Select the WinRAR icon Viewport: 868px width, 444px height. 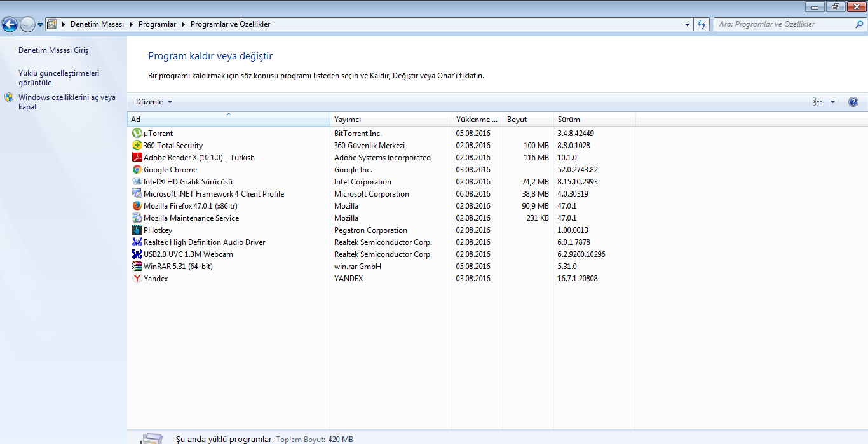coord(137,267)
